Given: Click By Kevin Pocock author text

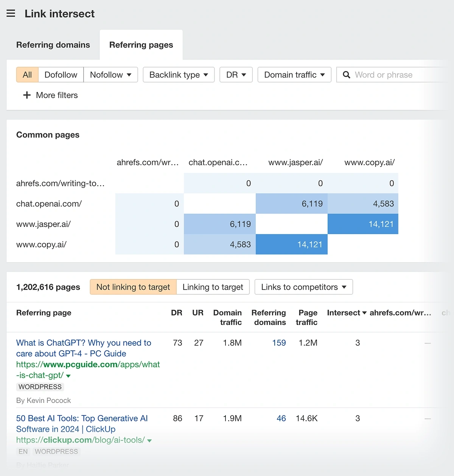Looking at the screenshot, I should (44, 400).
